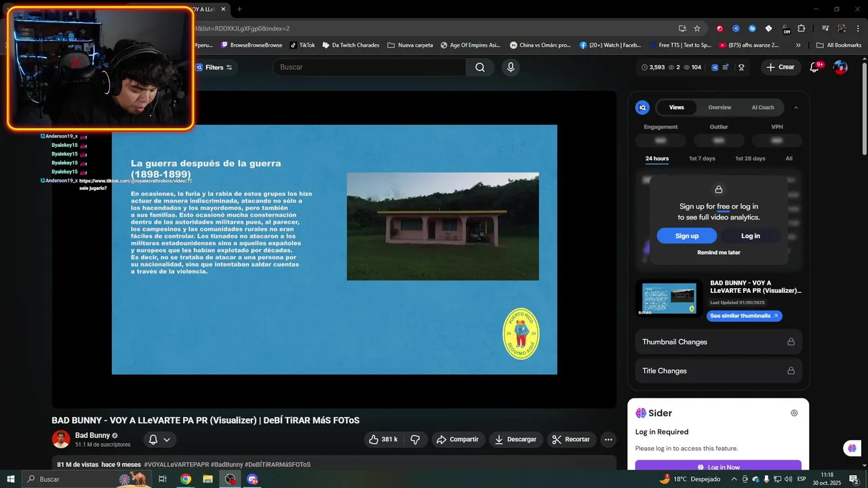868x488 pixels.
Task: Collapse the analytics panel with chevron
Action: coord(796,107)
